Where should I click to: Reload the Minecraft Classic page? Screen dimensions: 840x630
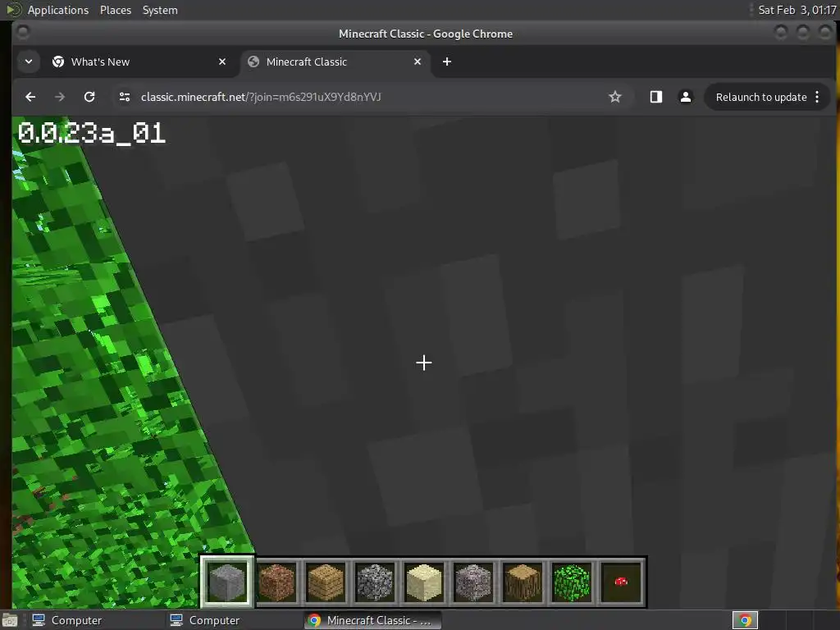tap(89, 97)
